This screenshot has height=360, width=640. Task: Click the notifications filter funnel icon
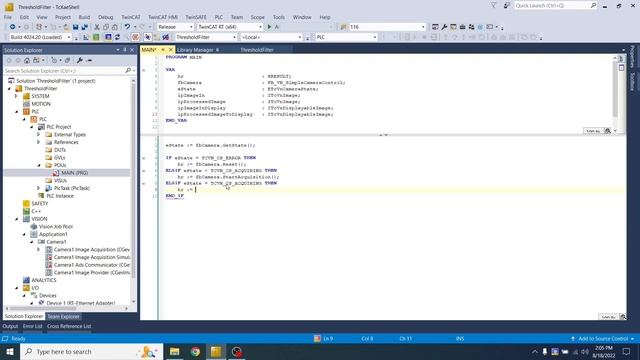coord(493,5)
